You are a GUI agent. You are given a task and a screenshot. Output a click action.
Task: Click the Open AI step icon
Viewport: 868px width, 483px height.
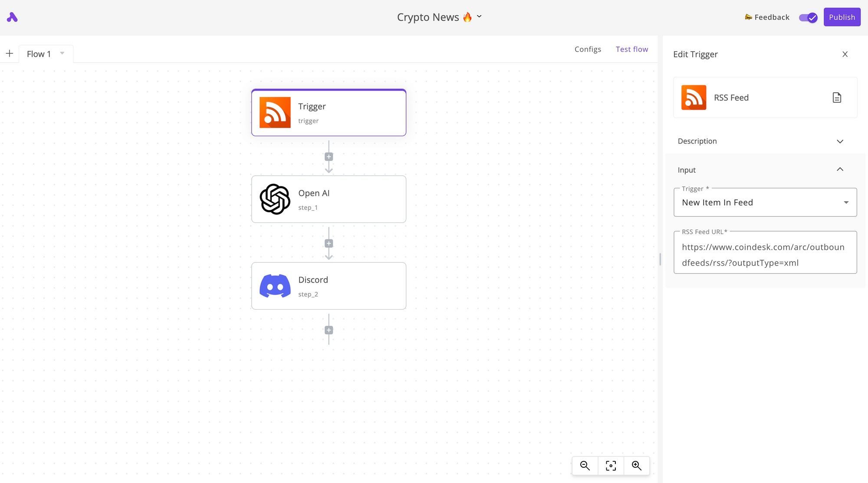click(275, 199)
